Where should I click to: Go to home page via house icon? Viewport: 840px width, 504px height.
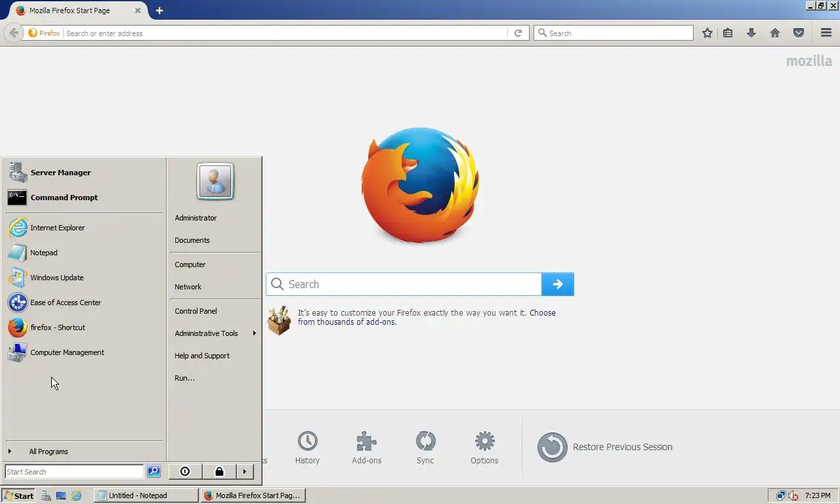tap(775, 33)
